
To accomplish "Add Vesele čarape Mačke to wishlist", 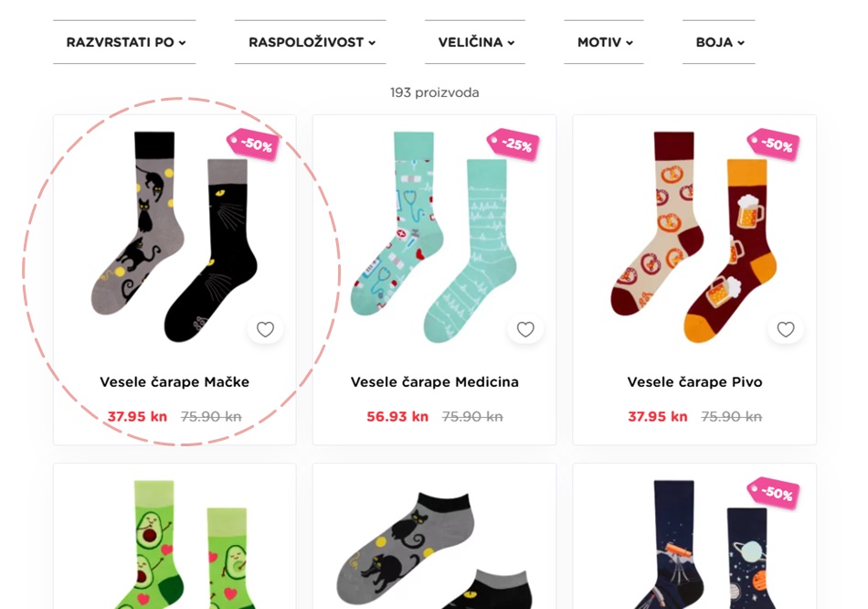I will pos(265,329).
